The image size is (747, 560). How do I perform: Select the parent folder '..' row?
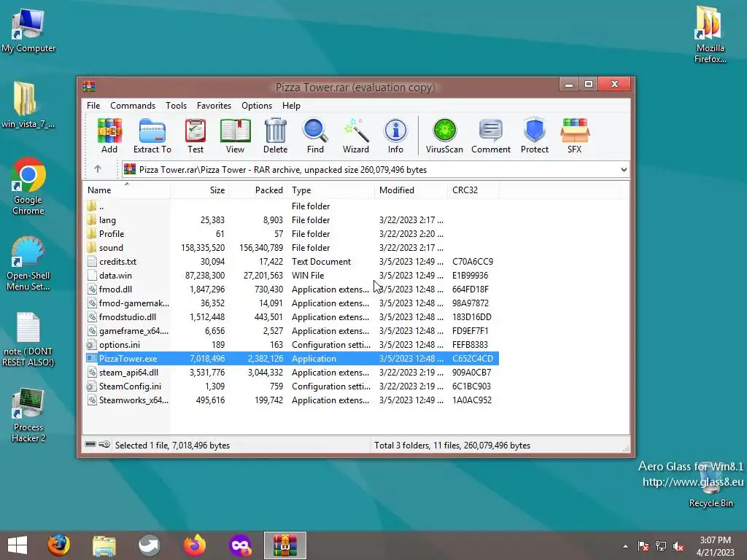pyautogui.click(x=292, y=206)
